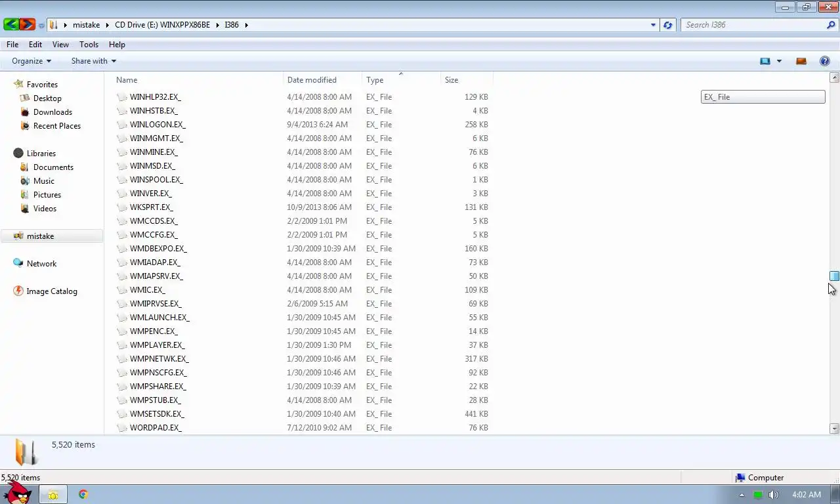This screenshot has width=840, height=504.
Task: Select the WMPLAYER.EX_ file icon
Action: [122, 345]
